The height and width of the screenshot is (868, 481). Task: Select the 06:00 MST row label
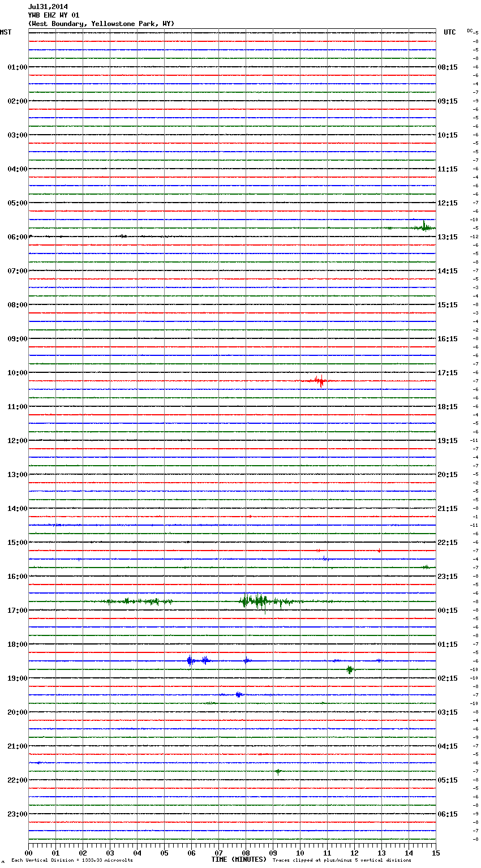tap(18, 237)
